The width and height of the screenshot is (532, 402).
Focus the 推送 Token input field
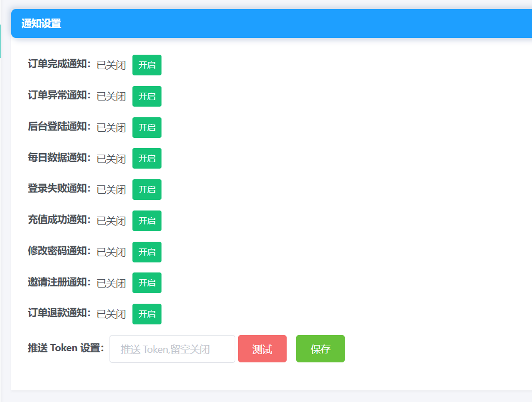(172, 349)
